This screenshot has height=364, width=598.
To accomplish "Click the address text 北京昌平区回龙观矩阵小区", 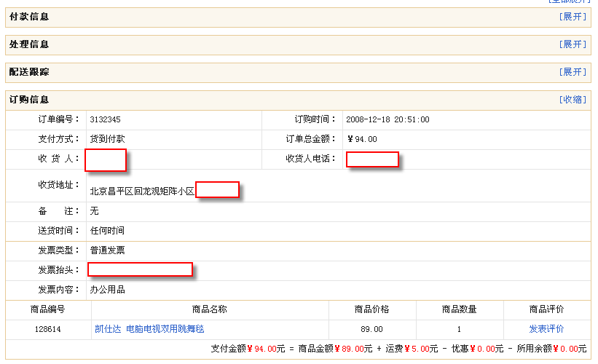I will click(142, 191).
